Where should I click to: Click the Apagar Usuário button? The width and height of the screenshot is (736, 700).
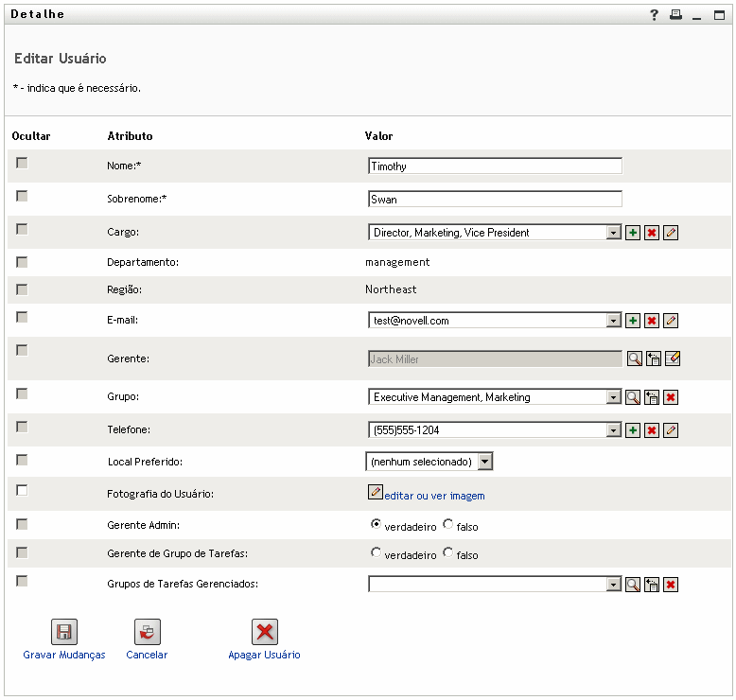(264, 632)
